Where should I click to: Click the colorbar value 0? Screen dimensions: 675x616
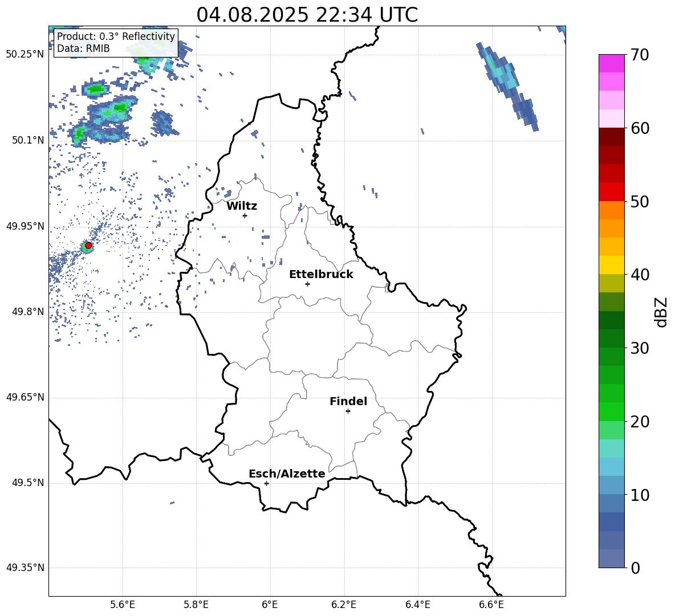tap(636, 568)
